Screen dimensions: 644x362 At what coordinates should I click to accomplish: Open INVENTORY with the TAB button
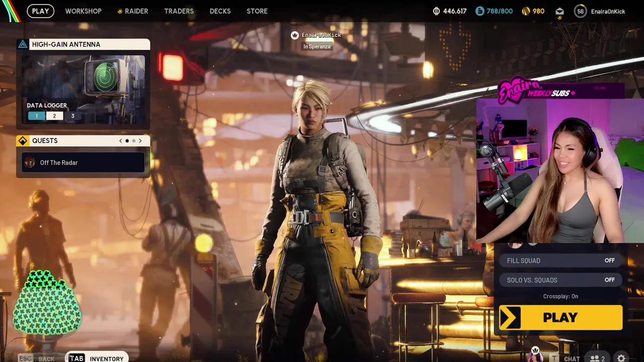[96, 358]
